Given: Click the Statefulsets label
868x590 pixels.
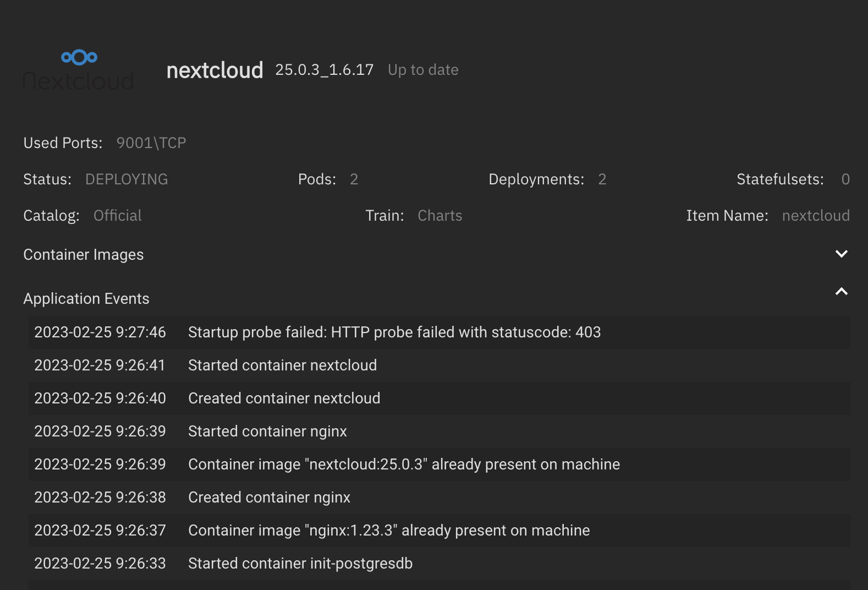Looking at the screenshot, I should point(780,179).
